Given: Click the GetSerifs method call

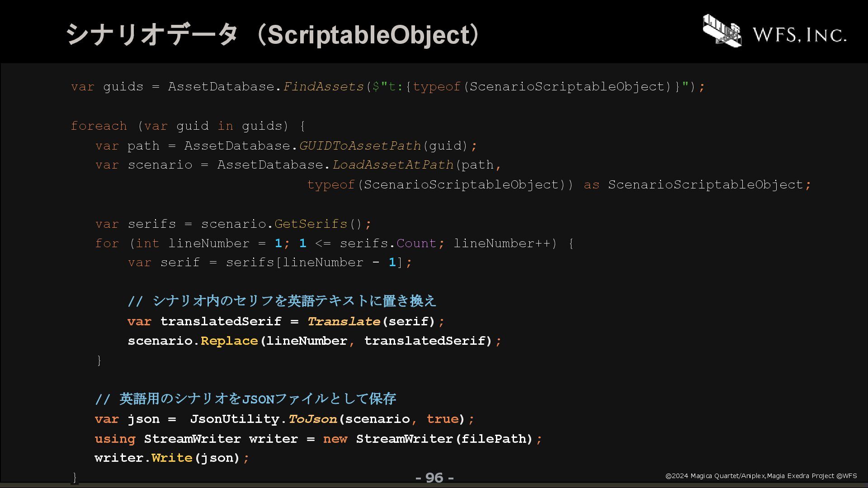Looking at the screenshot, I should click(x=311, y=224).
